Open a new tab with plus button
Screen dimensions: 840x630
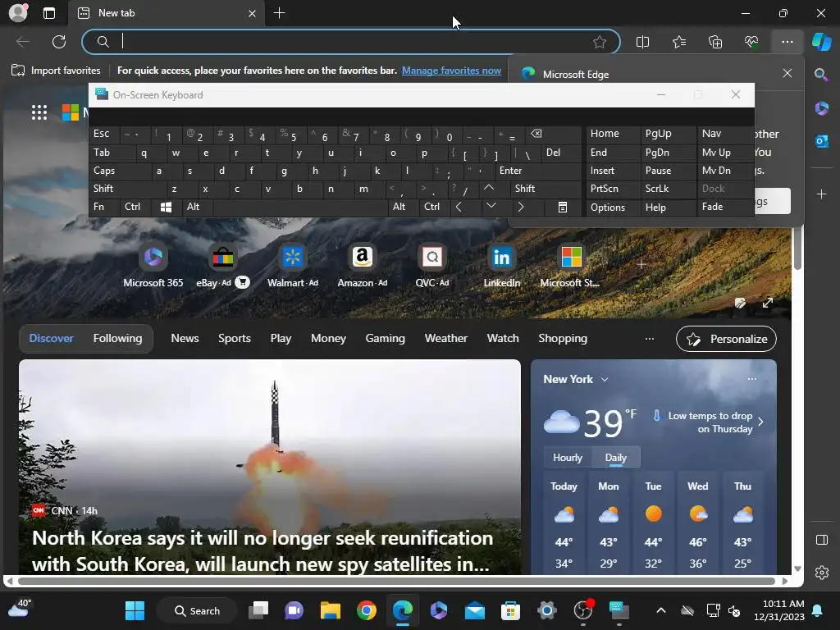(279, 13)
